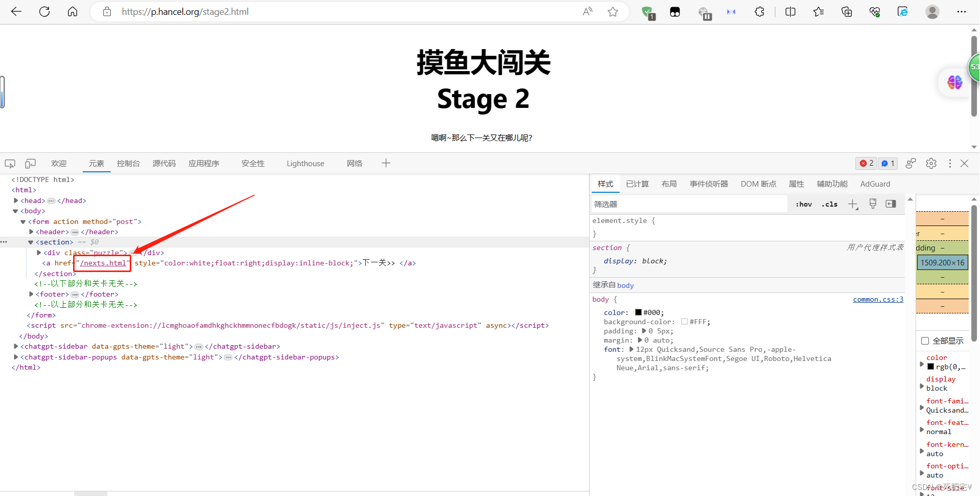Select the box model 1509.200×16 content box
The width and height of the screenshot is (980, 496).
(943, 262)
